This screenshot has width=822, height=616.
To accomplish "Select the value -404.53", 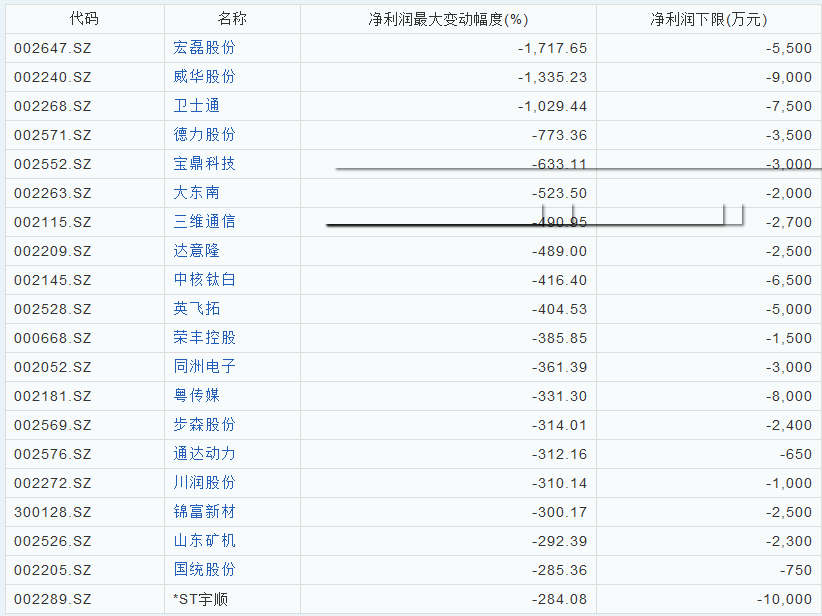I will pos(559,309).
